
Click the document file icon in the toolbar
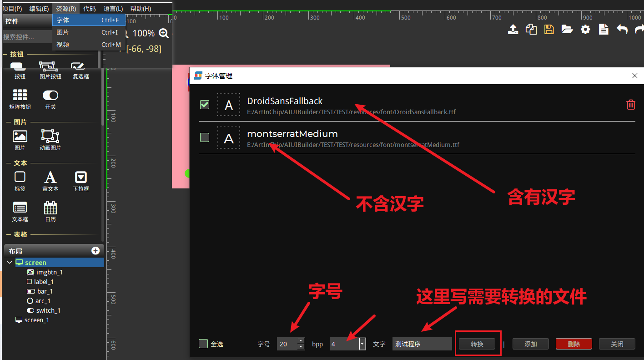click(x=604, y=30)
